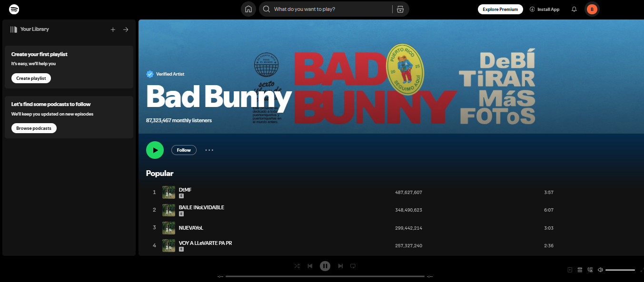Click the Spotify logo

tap(14, 9)
